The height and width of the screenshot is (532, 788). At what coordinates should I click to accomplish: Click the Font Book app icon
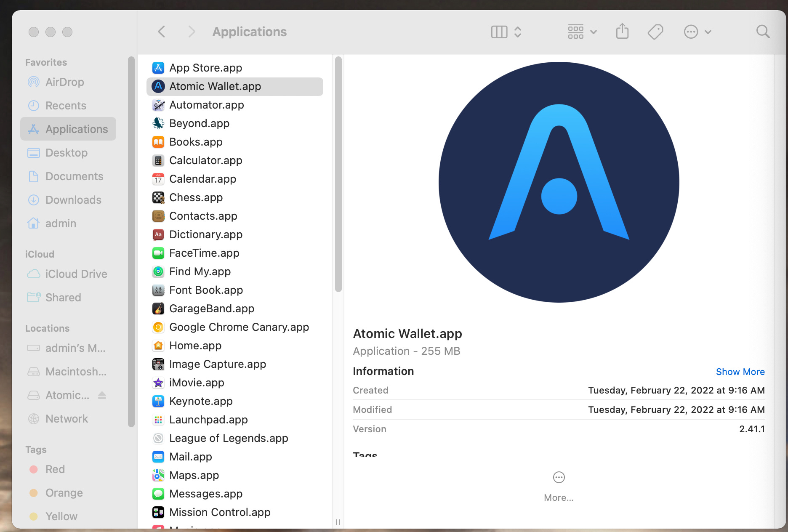pyautogui.click(x=158, y=290)
